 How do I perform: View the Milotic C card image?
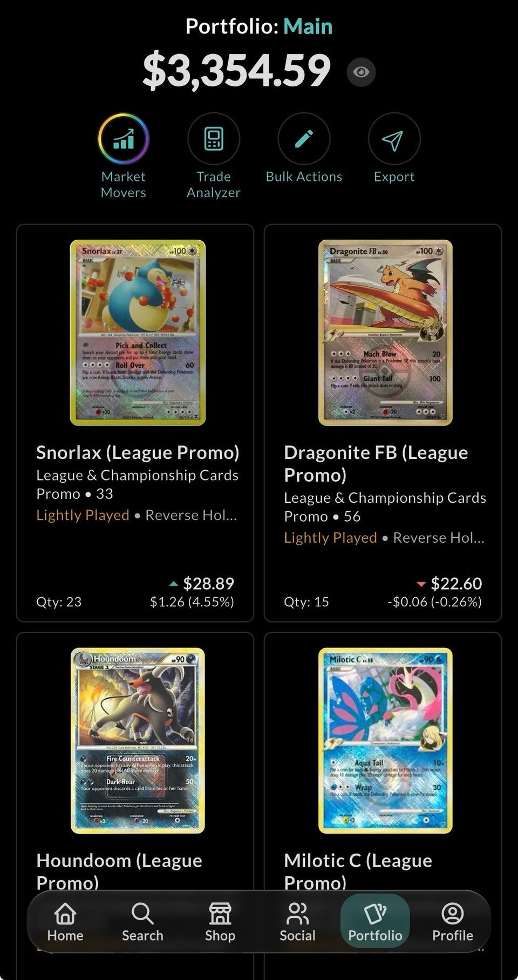(x=385, y=740)
